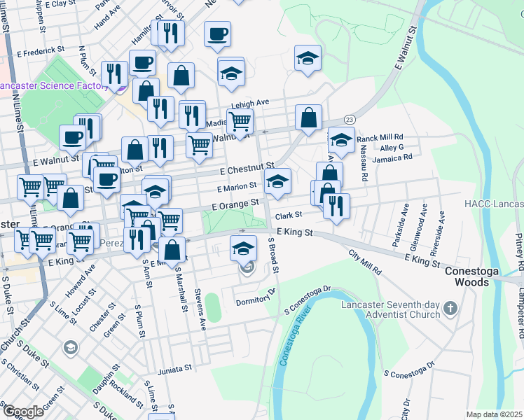Click the shopping bag marker near S Marshall St
This screenshot has width=524, height=420.
[x=172, y=250]
